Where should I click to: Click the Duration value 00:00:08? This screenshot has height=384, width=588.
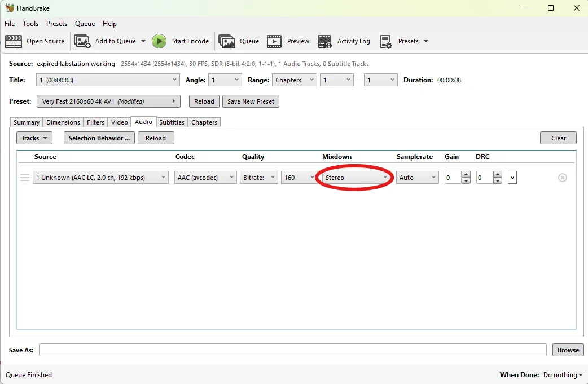tap(449, 80)
